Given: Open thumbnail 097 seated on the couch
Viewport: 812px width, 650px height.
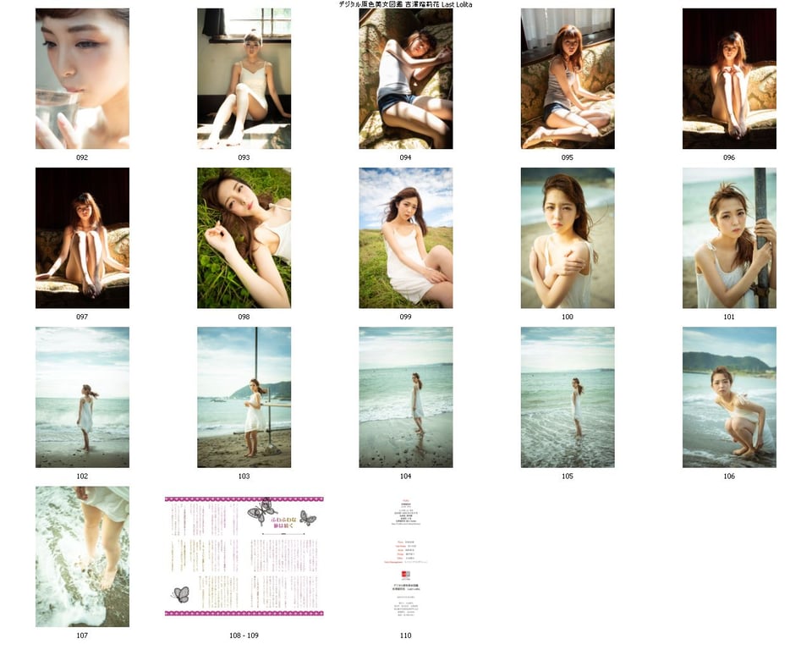Looking at the screenshot, I should [x=81, y=238].
